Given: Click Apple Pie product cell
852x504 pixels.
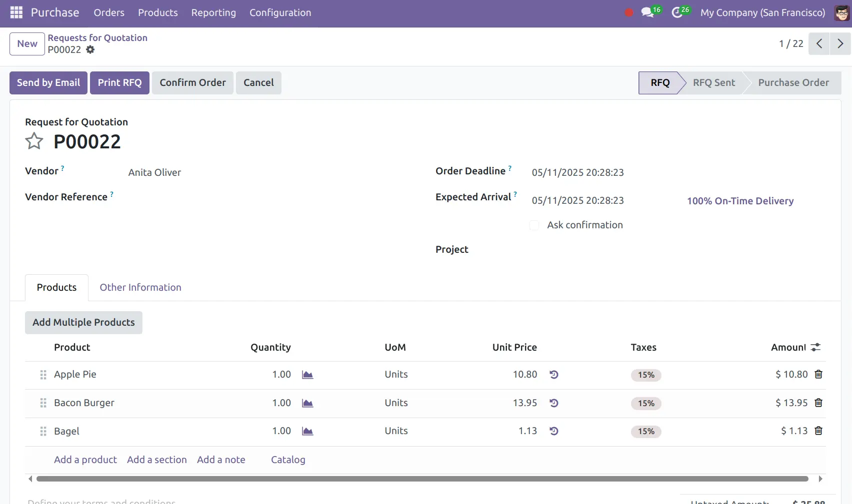Looking at the screenshot, I should (75, 374).
